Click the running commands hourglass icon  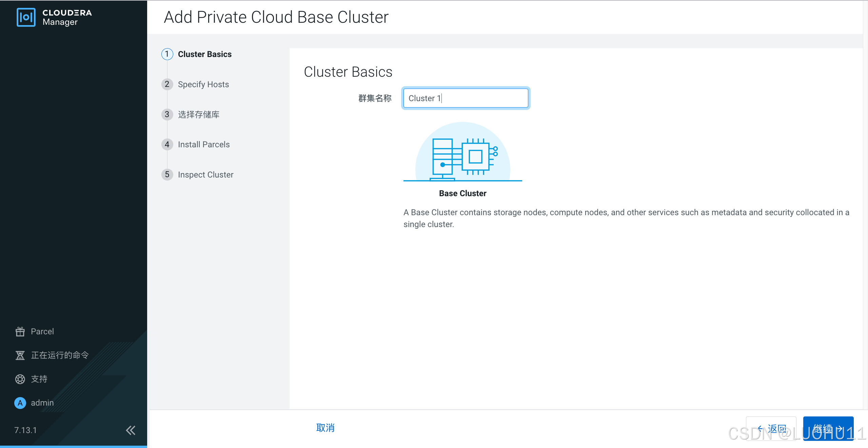[x=20, y=355]
